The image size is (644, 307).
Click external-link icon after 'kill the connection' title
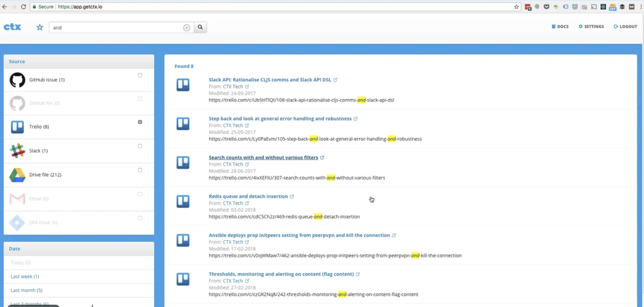394,236
